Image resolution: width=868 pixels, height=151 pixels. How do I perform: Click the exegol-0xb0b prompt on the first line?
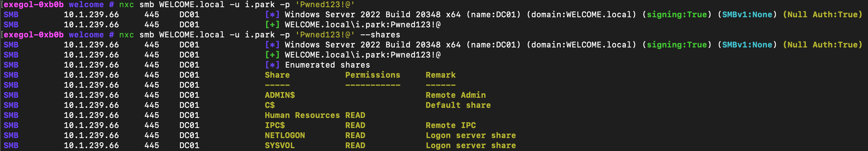coord(33,5)
